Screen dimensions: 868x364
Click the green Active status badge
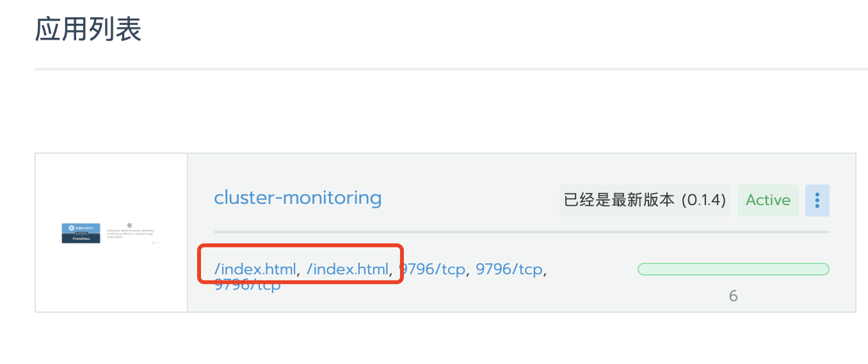(768, 201)
